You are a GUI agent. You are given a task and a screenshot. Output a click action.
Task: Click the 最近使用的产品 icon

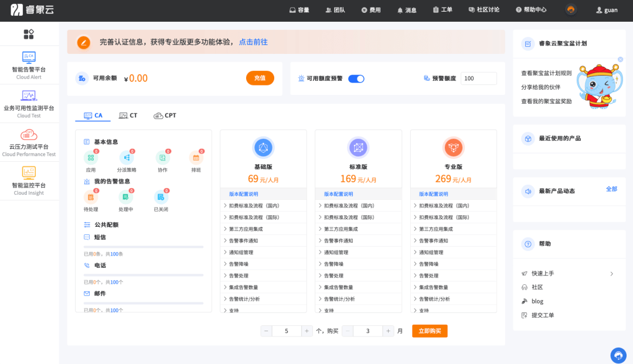(x=527, y=138)
